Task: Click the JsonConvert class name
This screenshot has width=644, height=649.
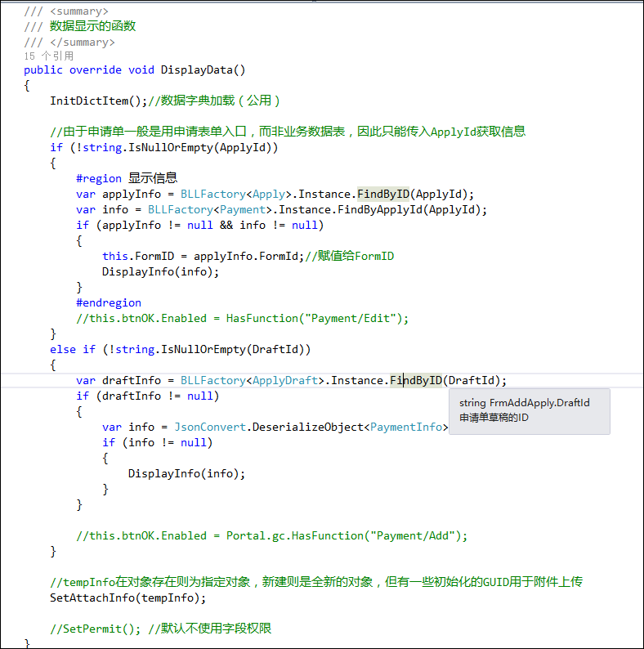Action: point(210,427)
